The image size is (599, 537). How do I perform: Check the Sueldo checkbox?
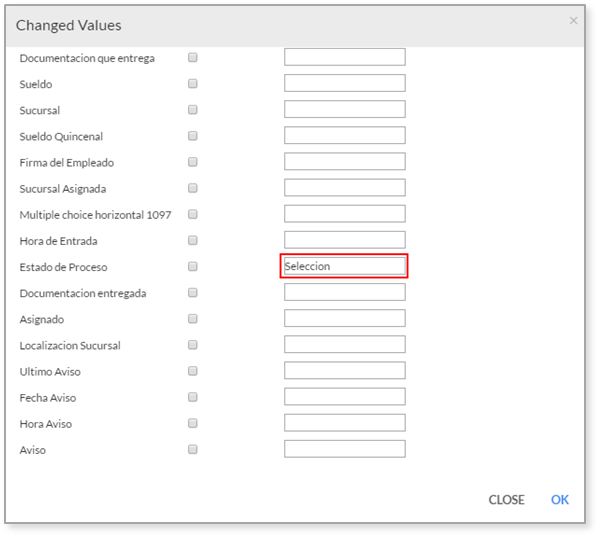(193, 84)
